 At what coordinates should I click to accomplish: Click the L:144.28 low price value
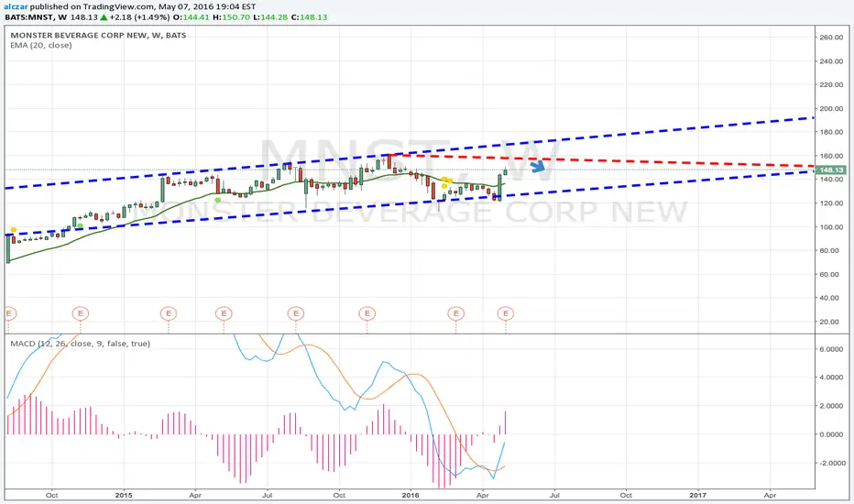270,16
